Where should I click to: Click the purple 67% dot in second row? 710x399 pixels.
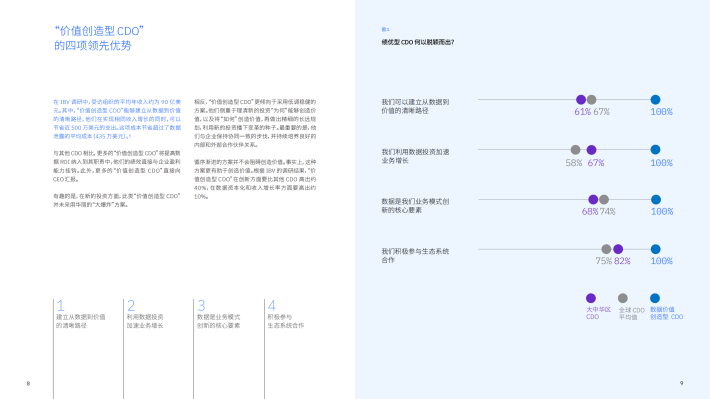pyautogui.click(x=591, y=149)
